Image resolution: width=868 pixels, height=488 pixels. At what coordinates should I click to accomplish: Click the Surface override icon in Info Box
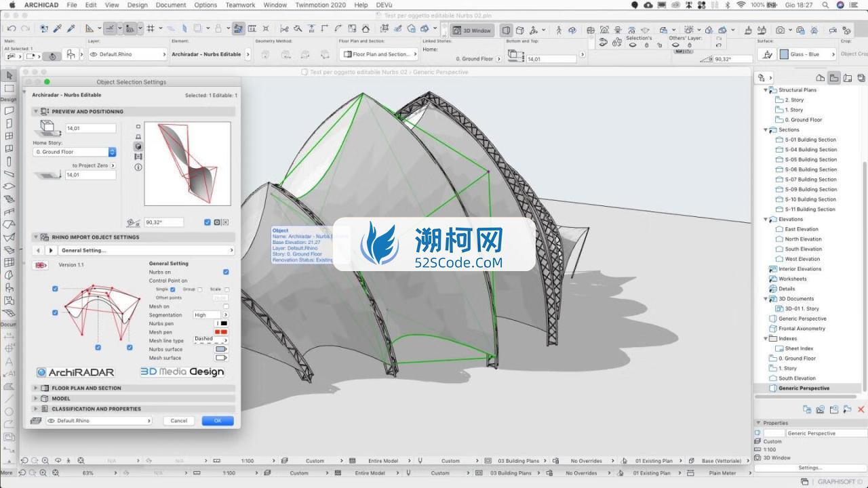pos(768,54)
